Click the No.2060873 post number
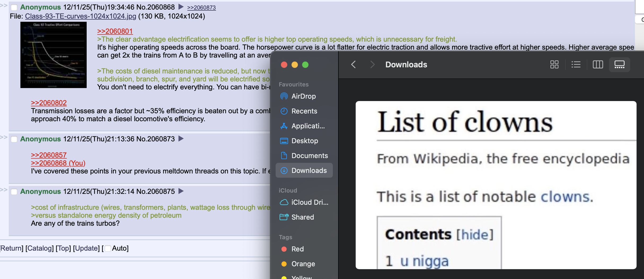This screenshot has width=644, height=279. click(x=156, y=139)
